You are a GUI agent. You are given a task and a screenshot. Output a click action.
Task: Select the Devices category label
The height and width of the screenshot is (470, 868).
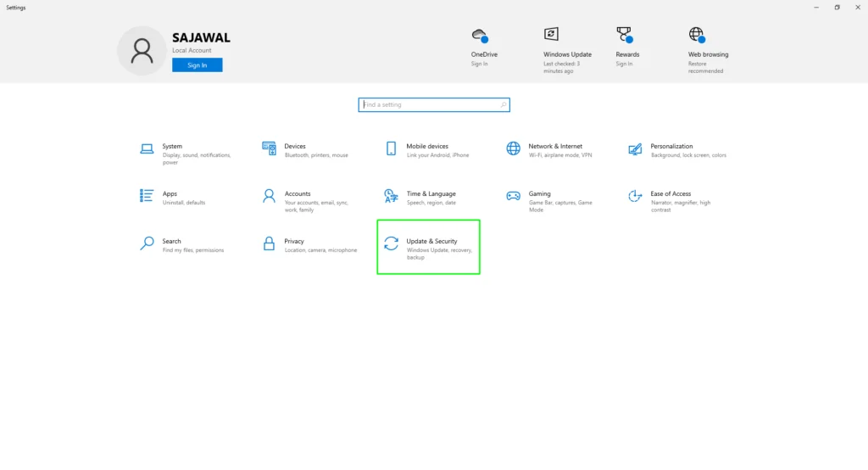point(295,146)
